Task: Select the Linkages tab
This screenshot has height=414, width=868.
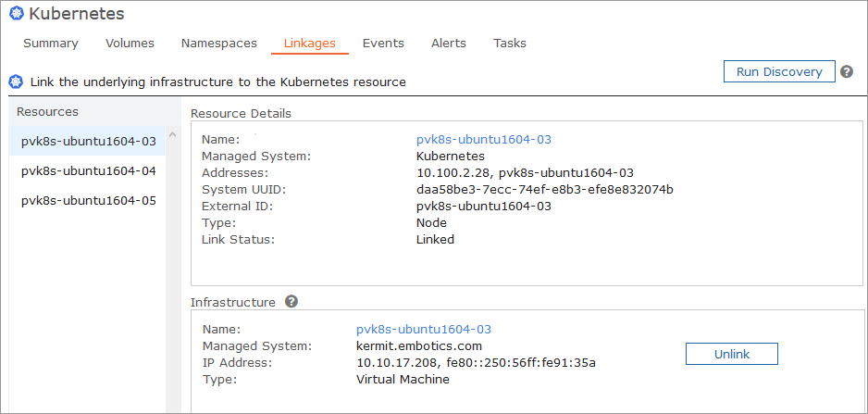Action: (310, 44)
